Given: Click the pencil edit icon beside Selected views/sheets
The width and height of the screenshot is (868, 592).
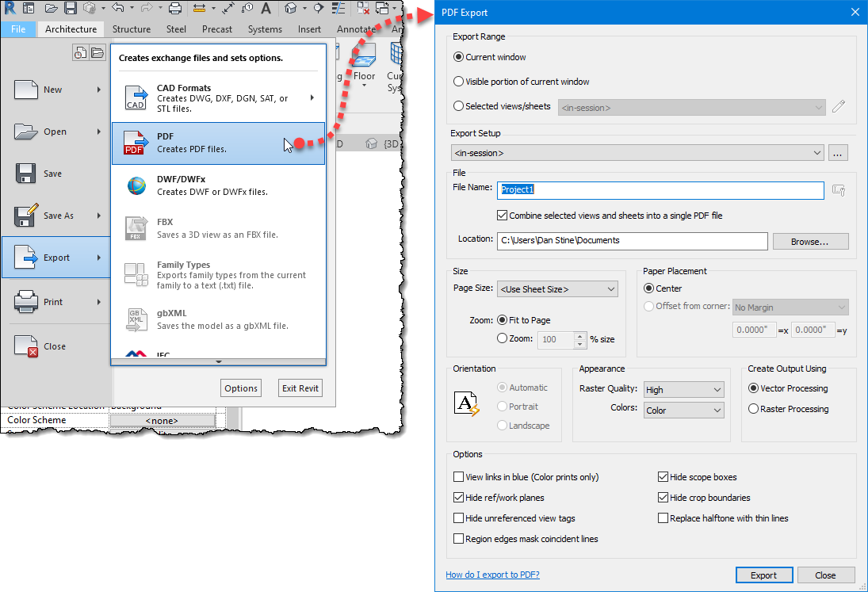Looking at the screenshot, I should tap(839, 106).
